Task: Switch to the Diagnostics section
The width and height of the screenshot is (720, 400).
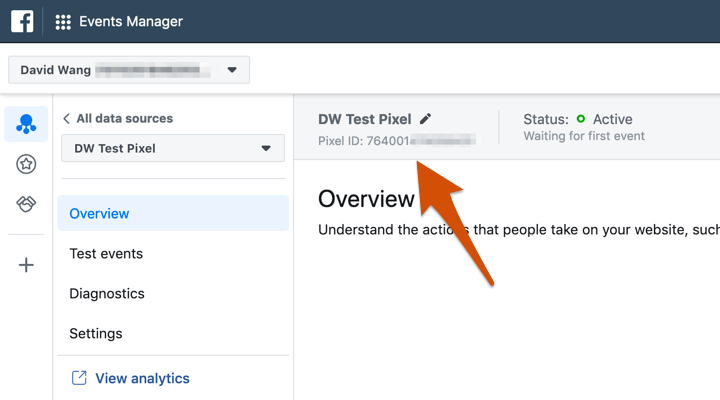Action: [x=107, y=293]
